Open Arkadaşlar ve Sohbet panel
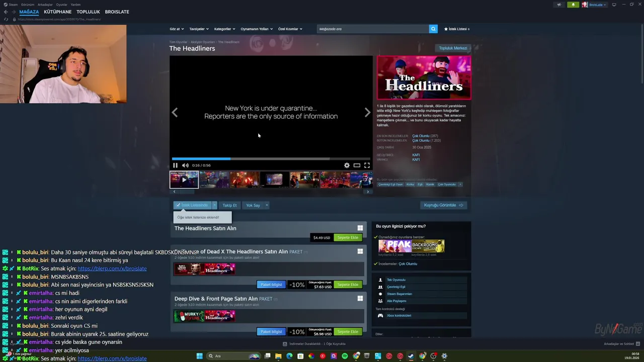The height and width of the screenshot is (362, 644). [622, 344]
